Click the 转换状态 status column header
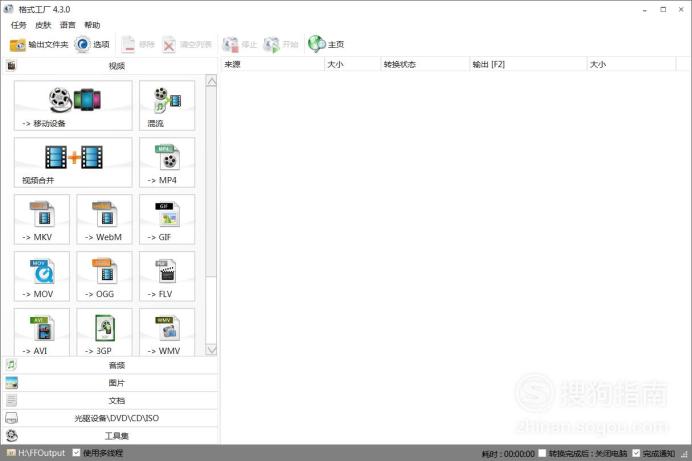 [425, 64]
